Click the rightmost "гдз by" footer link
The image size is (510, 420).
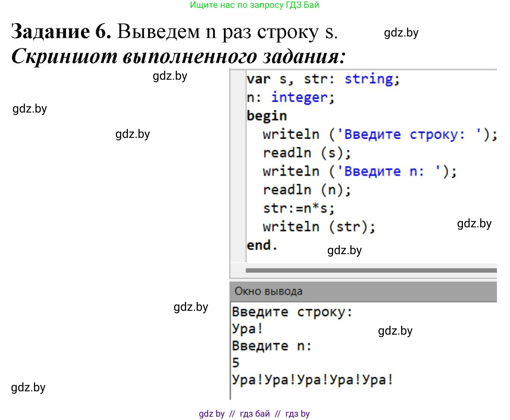point(297,413)
